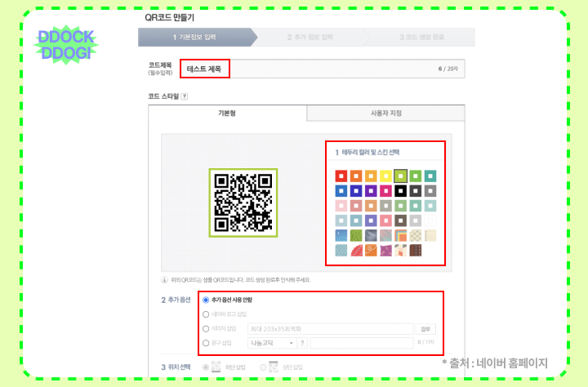The image size is (588, 387).
Task: Pick the beige and coral geometric skin
Action: point(400,250)
